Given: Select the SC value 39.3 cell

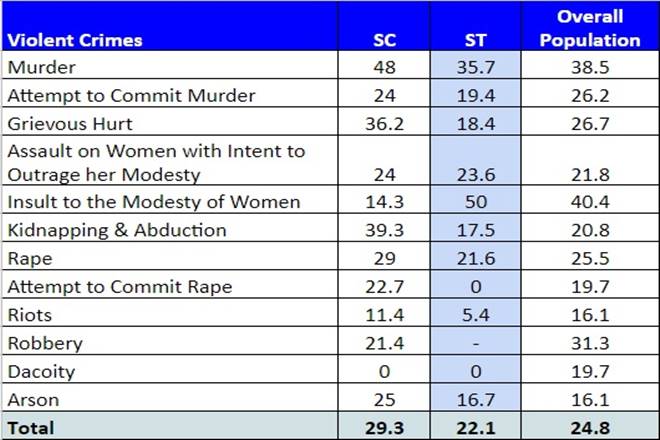Looking at the screenshot, I should 384,230.
